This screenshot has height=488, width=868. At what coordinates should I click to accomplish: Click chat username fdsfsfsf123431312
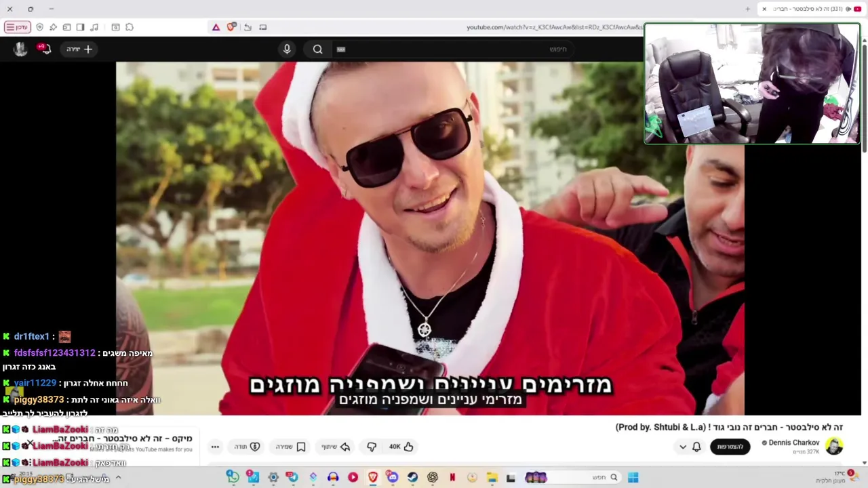(x=54, y=352)
